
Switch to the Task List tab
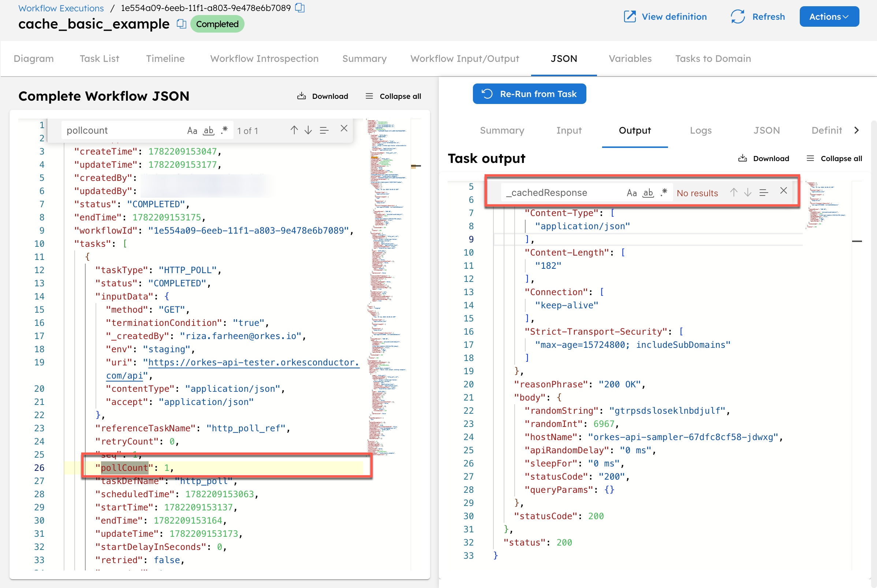tap(99, 59)
